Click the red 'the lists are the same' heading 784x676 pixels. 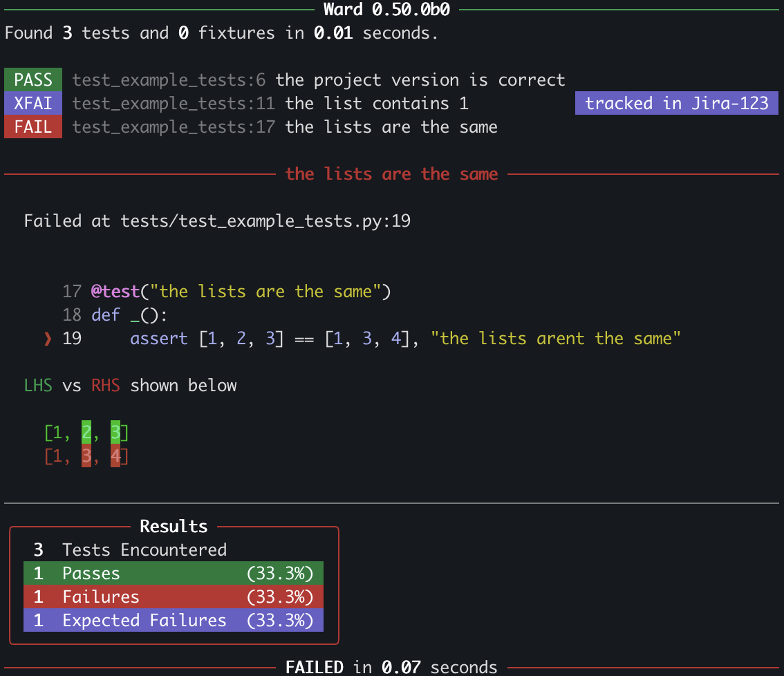click(391, 174)
